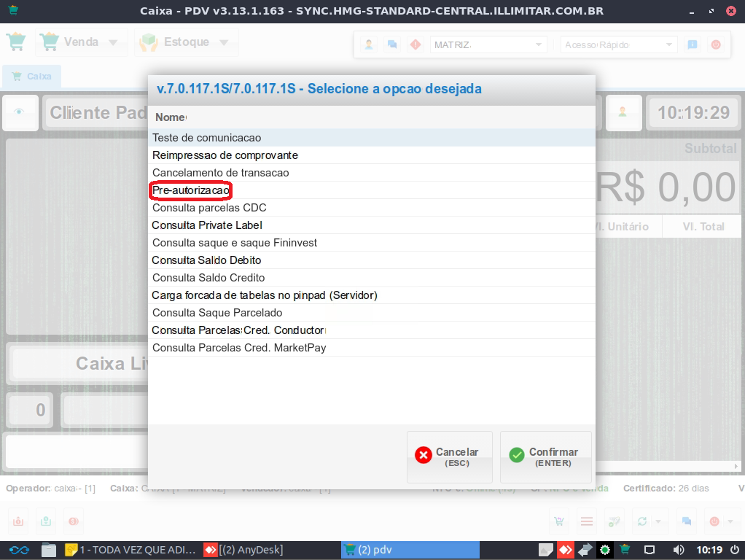Open the AnyDesk window in taskbar
The width and height of the screenshot is (745, 560).
pyautogui.click(x=244, y=550)
